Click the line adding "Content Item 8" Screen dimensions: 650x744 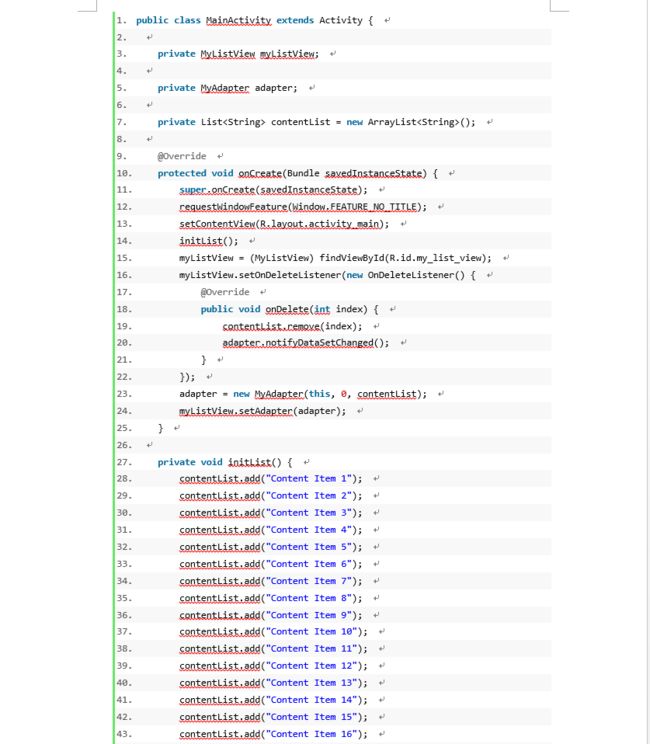pos(271,598)
